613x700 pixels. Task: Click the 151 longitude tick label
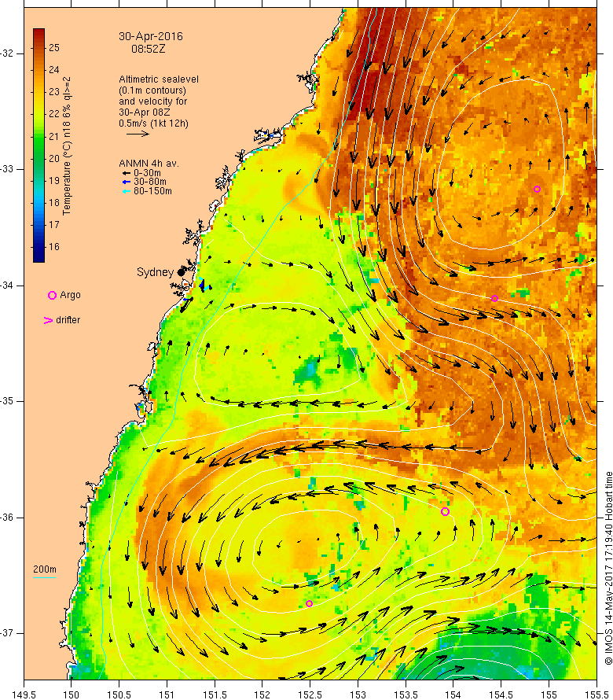point(167,694)
